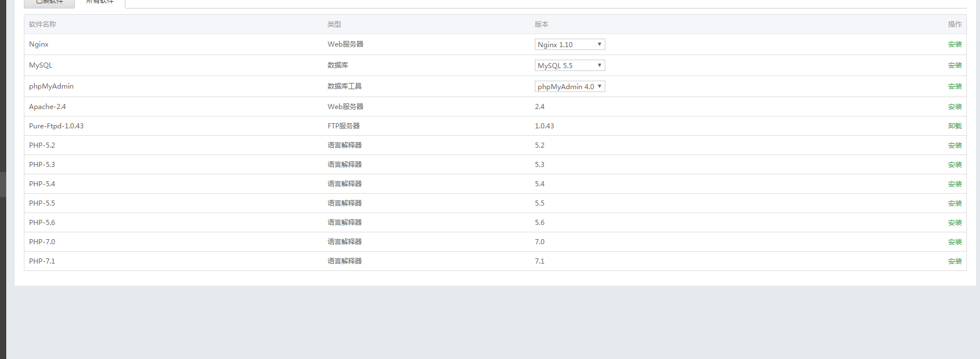Click the 语言解释器 type in PHP-5.2 row
This screenshot has width=980, height=359.
[345, 145]
